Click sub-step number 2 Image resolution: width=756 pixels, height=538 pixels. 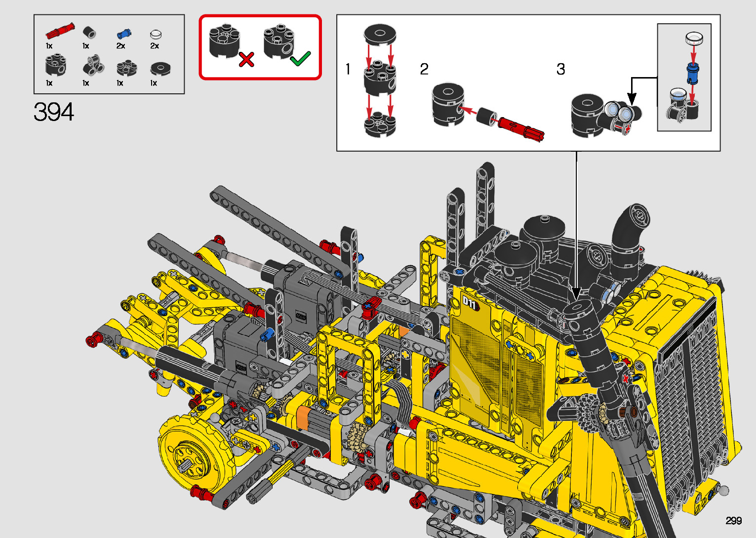pyautogui.click(x=424, y=69)
